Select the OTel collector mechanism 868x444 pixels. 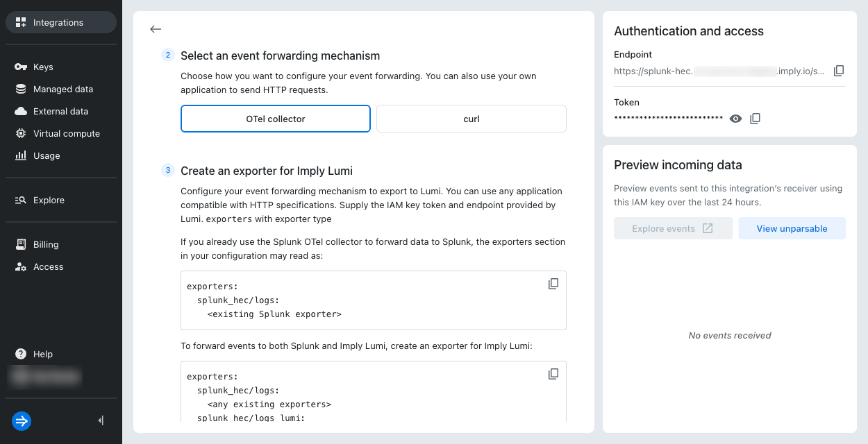coord(276,119)
